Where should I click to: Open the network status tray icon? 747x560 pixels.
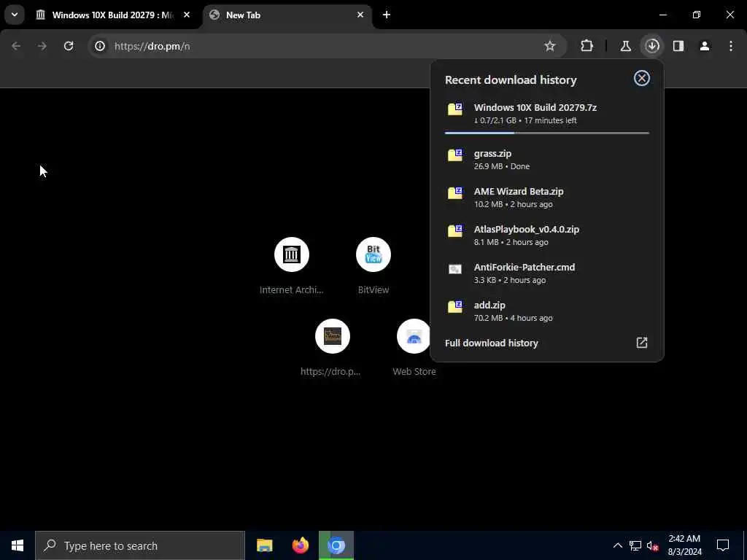(x=635, y=545)
